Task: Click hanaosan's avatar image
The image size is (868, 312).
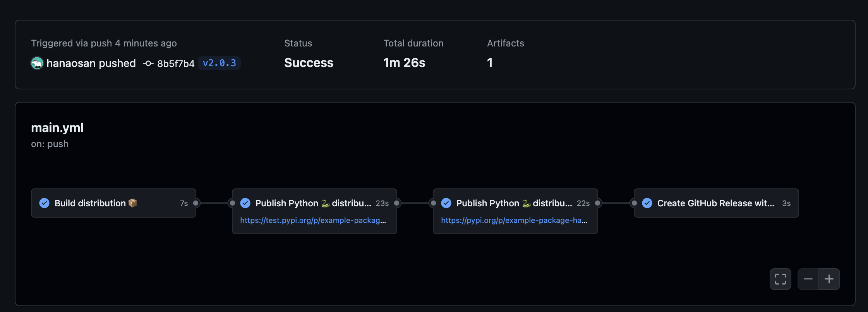Action: 37,63
